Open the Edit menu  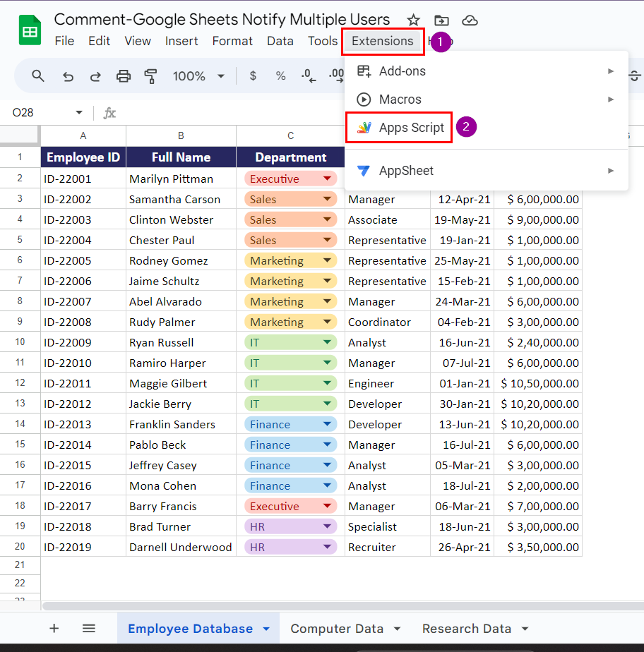[99, 41]
